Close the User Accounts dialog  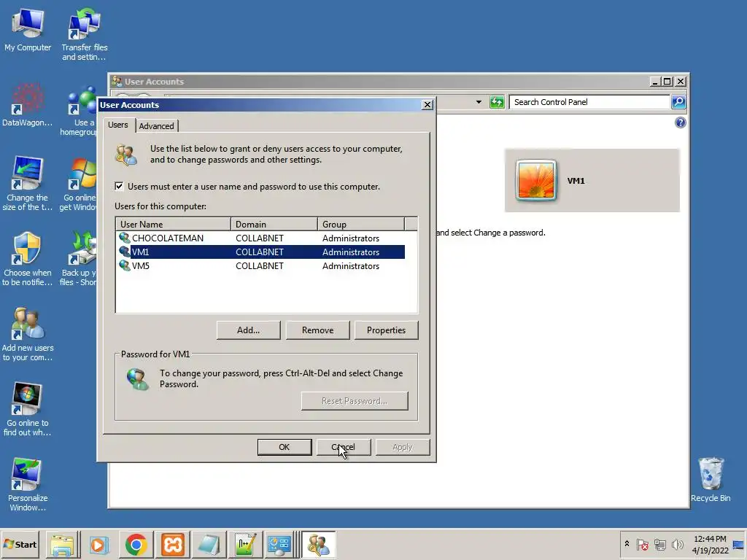[x=427, y=105]
